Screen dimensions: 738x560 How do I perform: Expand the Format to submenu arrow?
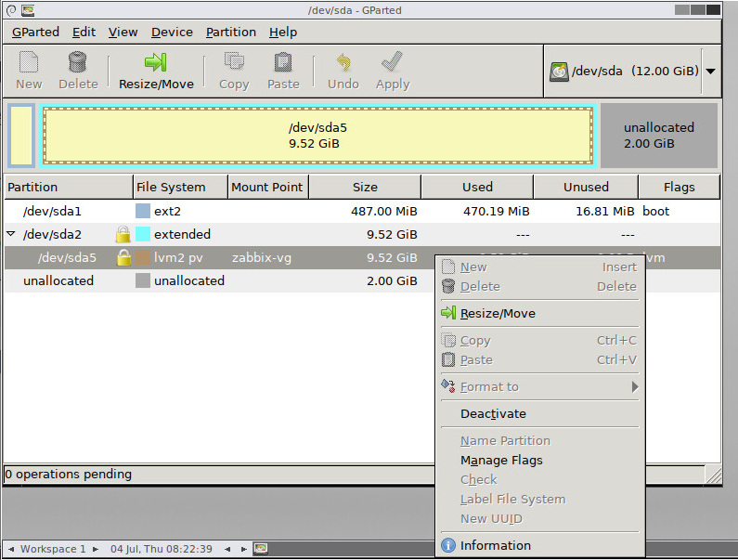[x=635, y=386]
